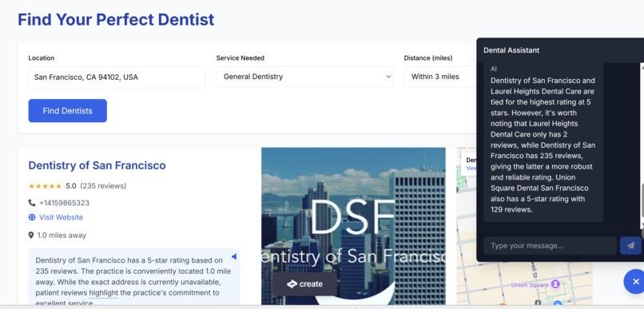
Task: Open the Visit Website link
Action: [62, 217]
